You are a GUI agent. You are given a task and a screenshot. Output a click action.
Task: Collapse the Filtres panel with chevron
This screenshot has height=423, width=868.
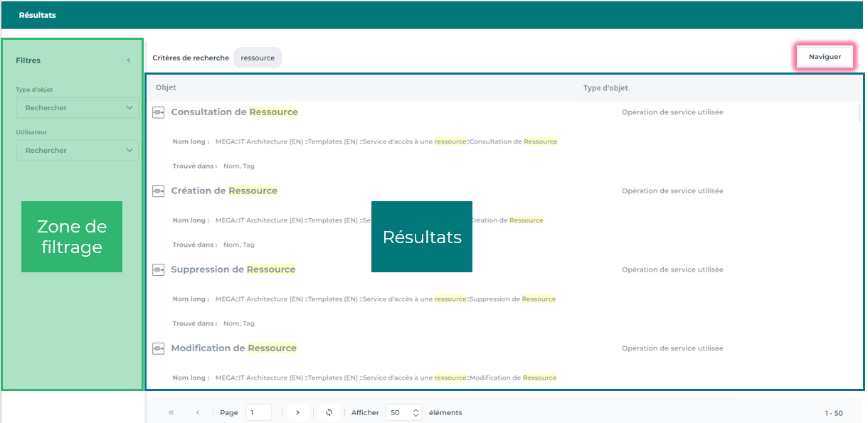click(x=129, y=60)
